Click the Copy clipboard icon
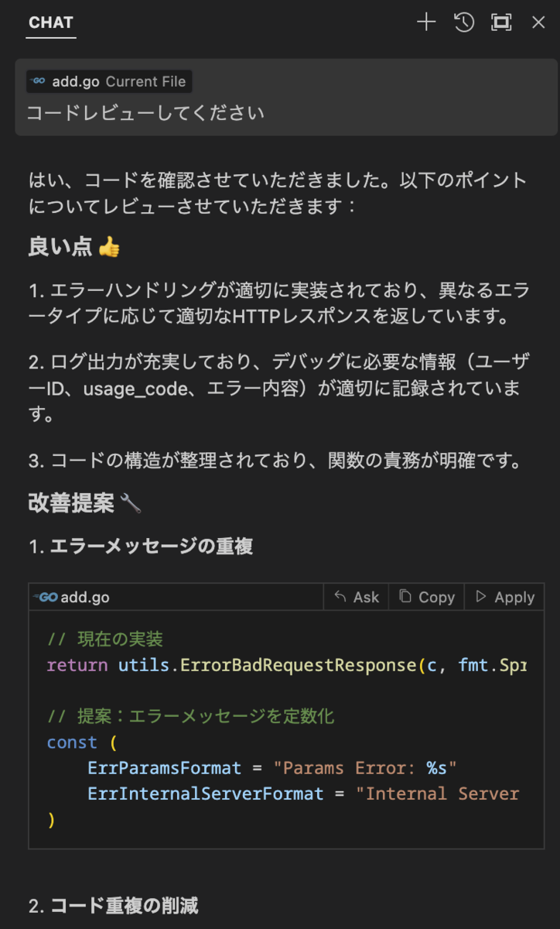This screenshot has width=560, height=929. [x=405, y=596]
